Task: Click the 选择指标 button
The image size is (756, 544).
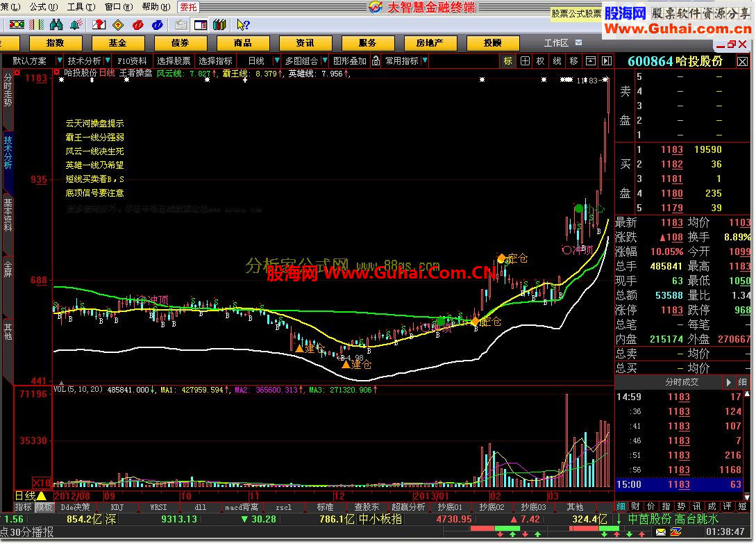Action: (215, 61)
